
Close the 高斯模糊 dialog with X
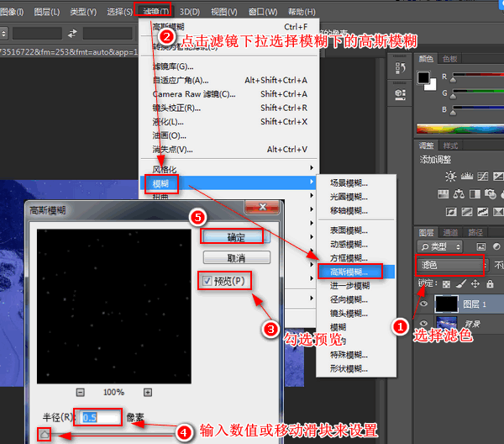[263, 207]
